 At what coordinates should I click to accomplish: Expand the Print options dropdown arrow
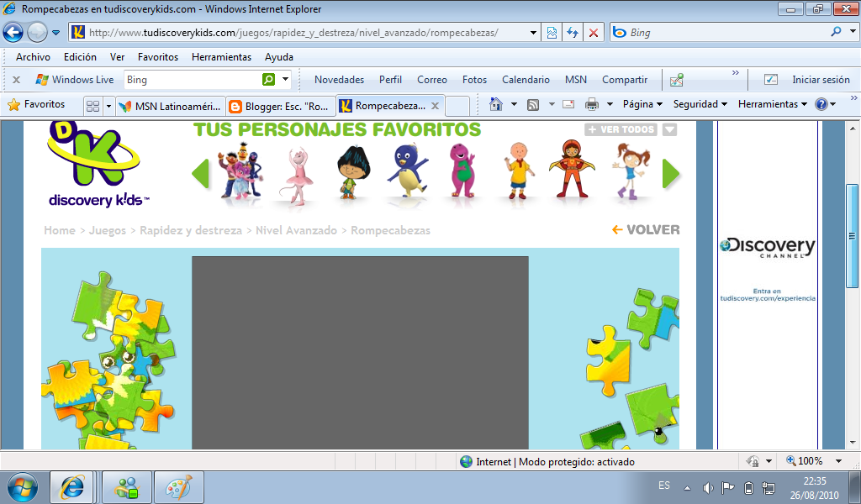pos(610,104)
